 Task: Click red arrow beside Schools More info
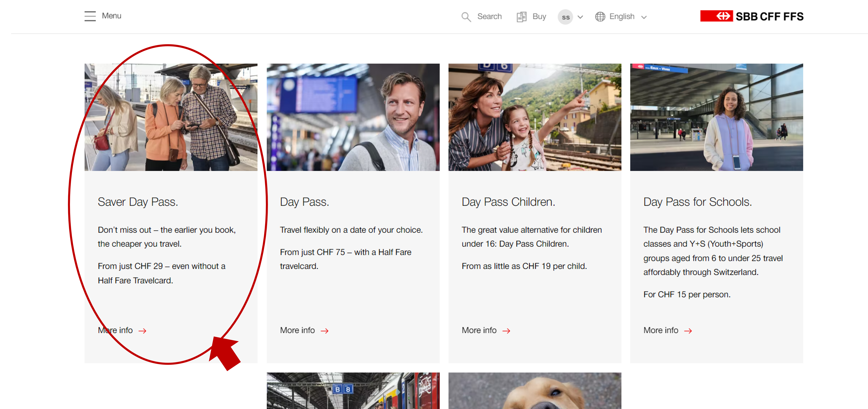[x=688, y=331]
